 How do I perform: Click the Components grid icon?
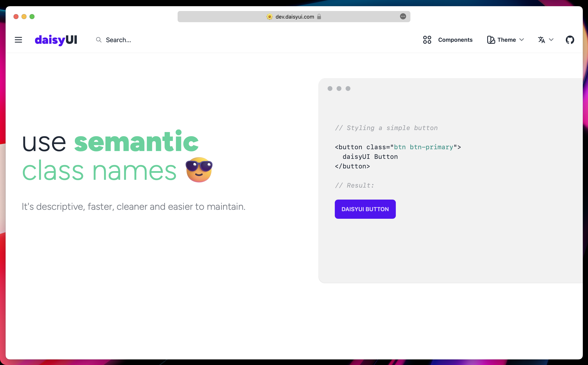click(x=427, y=40)
